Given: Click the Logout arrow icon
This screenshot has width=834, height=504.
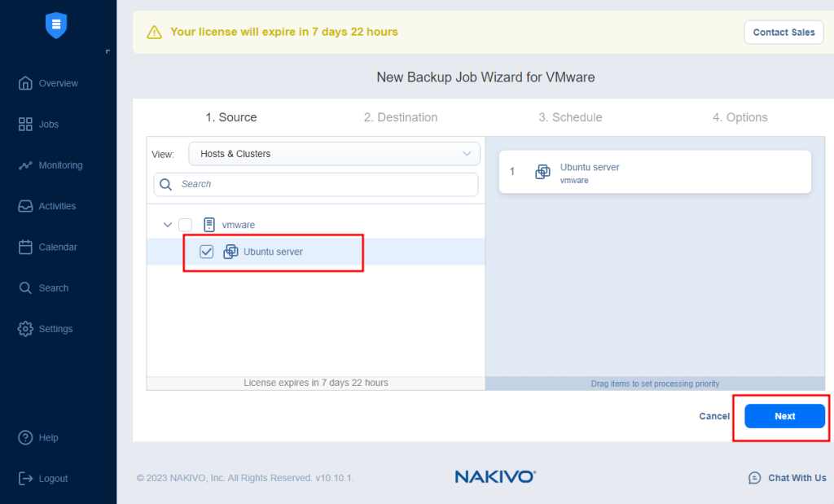Looking at the screenshot, I should point(25,479).
